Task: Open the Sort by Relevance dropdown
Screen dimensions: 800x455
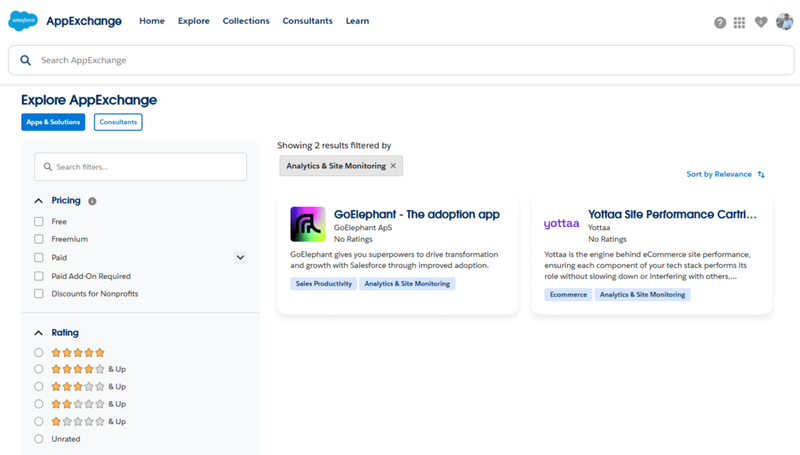Action: point(725,174)
